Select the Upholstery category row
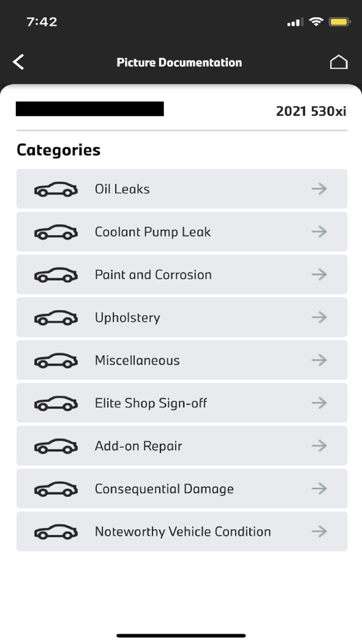 (182, 317)
